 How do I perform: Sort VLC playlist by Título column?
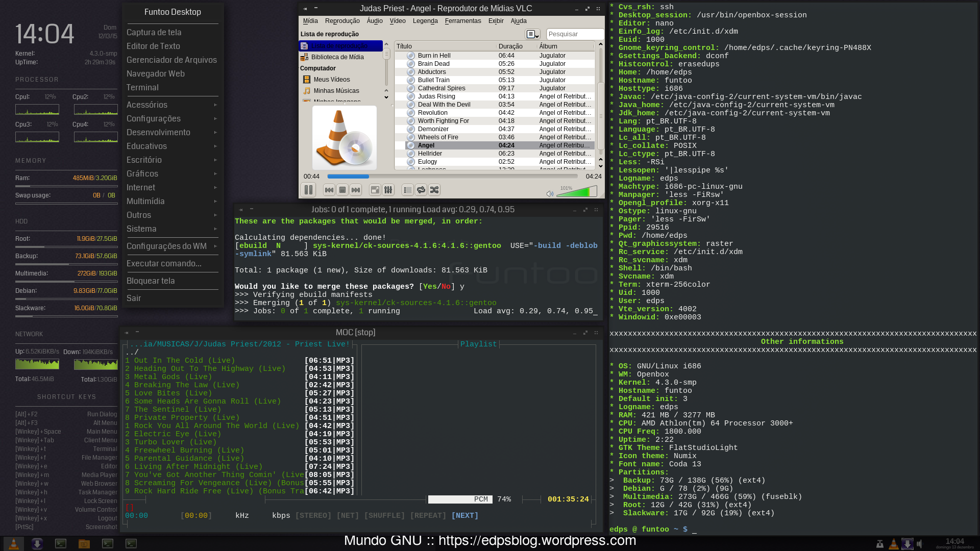pos(445,46)
